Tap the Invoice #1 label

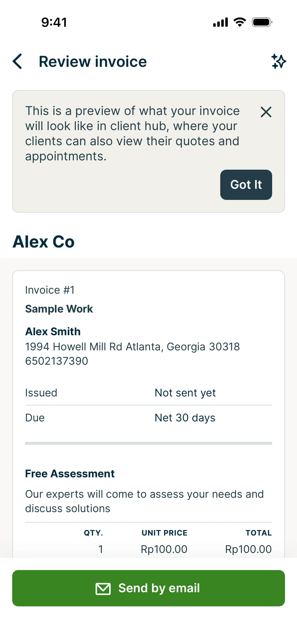point(50,290)
